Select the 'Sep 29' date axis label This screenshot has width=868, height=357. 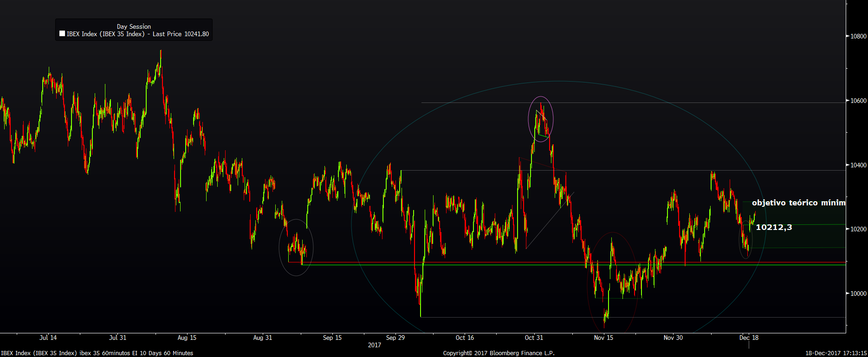coord(395,338)
